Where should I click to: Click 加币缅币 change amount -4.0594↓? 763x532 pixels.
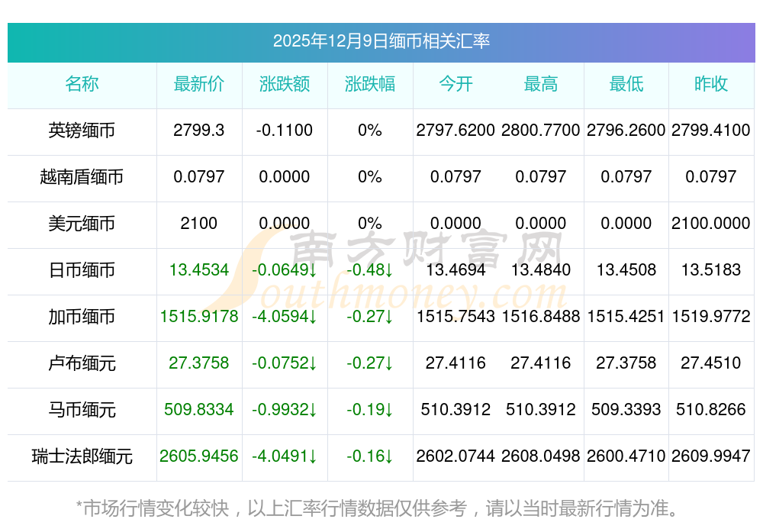click(285, 317)
